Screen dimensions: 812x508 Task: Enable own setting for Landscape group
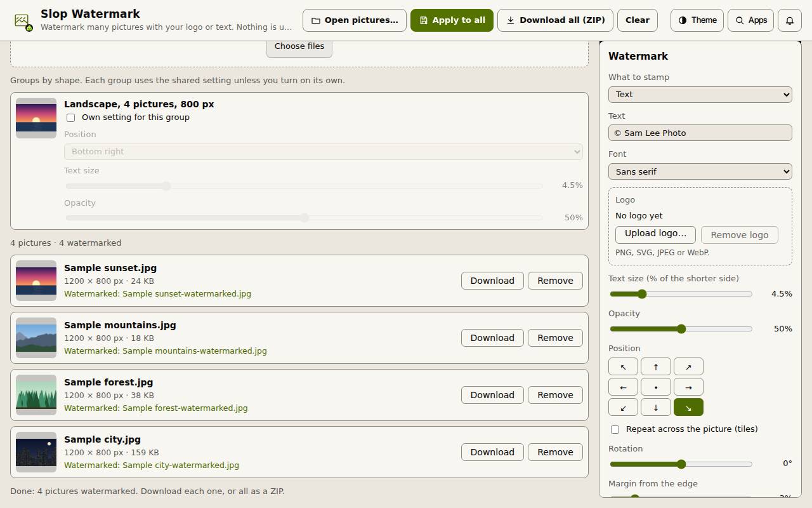pyautogui.click(x=71, y=117)
